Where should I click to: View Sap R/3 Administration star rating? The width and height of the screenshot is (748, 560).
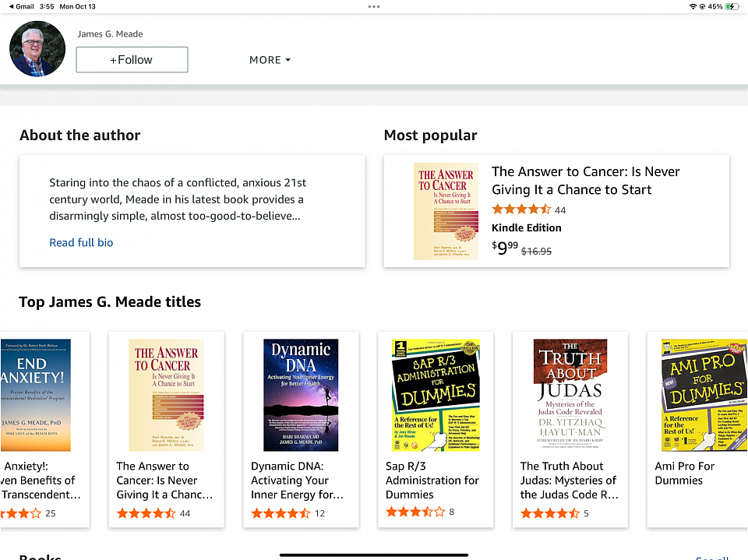click(x=415, y=512)
